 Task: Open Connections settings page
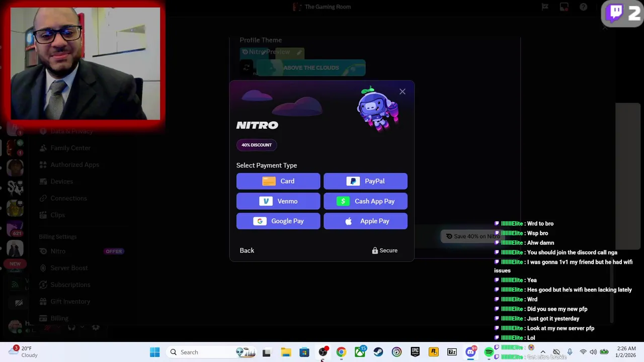[x=68, y=198]
